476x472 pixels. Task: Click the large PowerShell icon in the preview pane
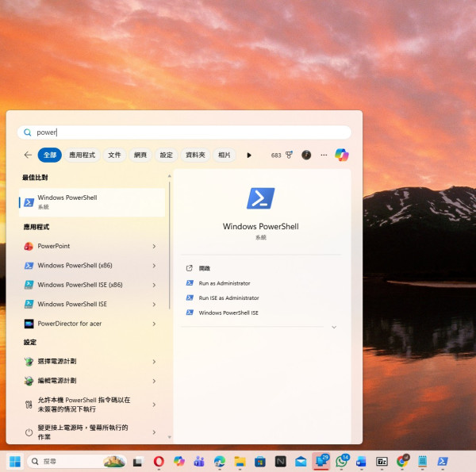261,198
